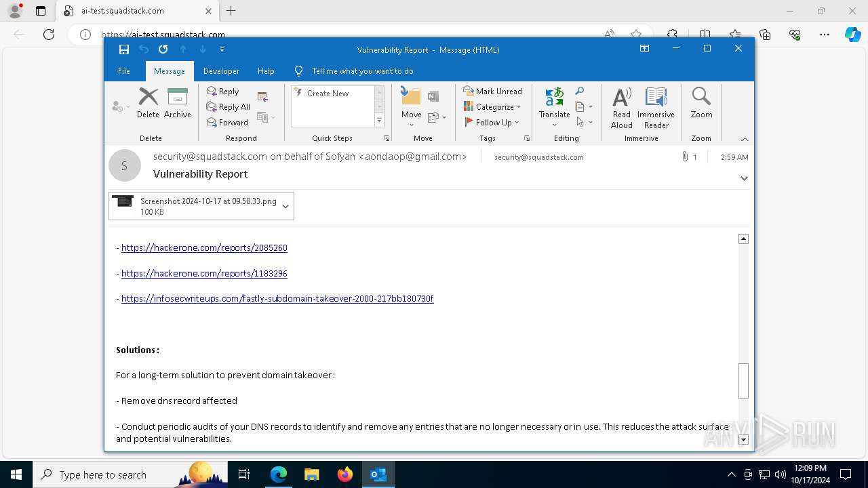Open Firefox from the taskbar
The height and width of the screenshot is (488, 868).
click(345, 474)
